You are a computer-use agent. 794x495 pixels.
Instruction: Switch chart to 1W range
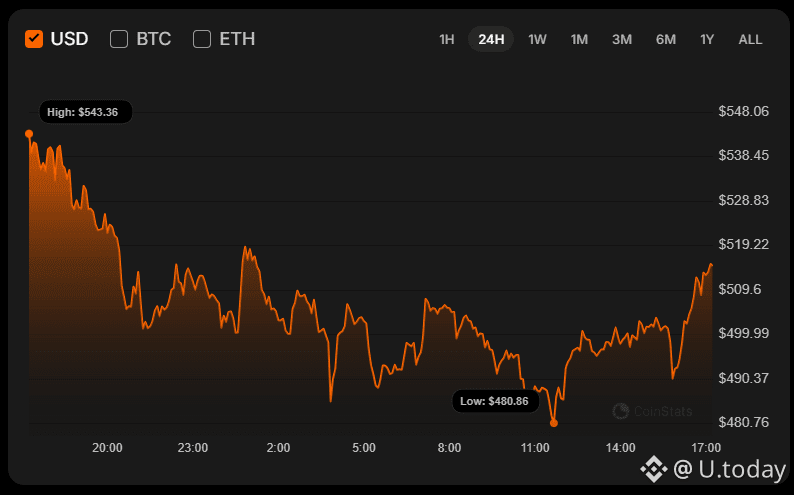(537, 39)
